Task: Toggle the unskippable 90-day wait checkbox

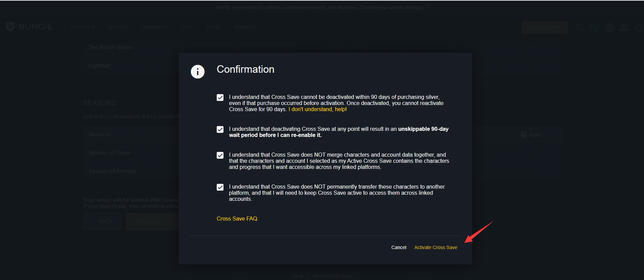Action: pos(220,129)
